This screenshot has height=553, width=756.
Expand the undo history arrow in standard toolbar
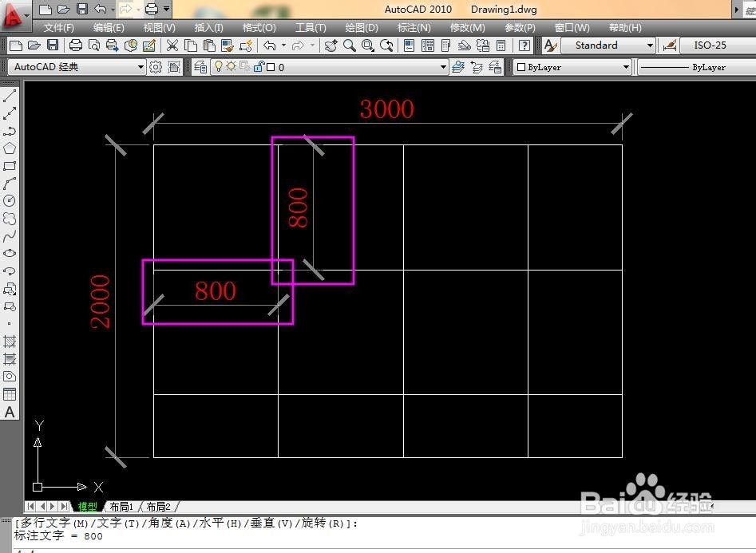[x=283, y=45]
